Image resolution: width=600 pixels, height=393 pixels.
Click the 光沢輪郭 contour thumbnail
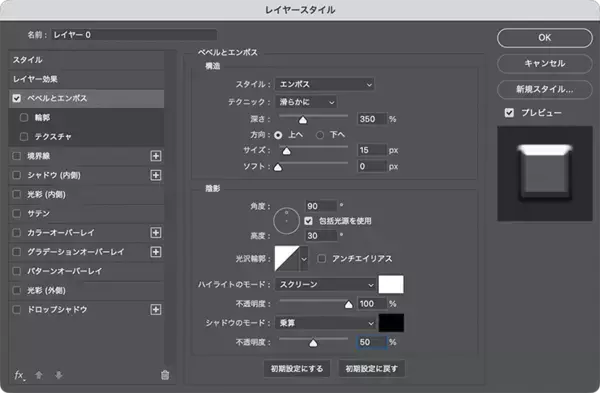tap(287, 259)
